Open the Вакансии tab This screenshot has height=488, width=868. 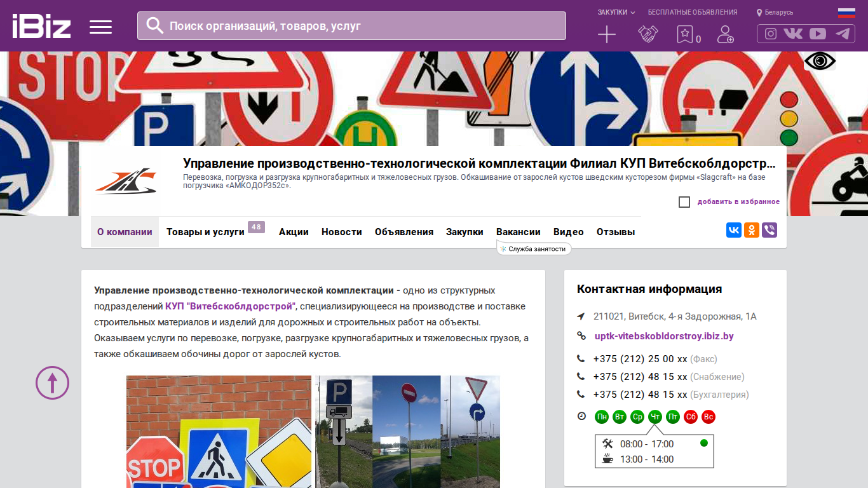pos(519,232)
